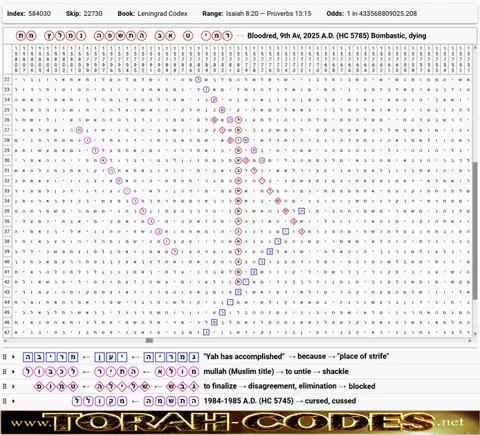Click the 'Skip: 22730' value
This screenshot has width=480, height=435.
(x=84, y=14)
